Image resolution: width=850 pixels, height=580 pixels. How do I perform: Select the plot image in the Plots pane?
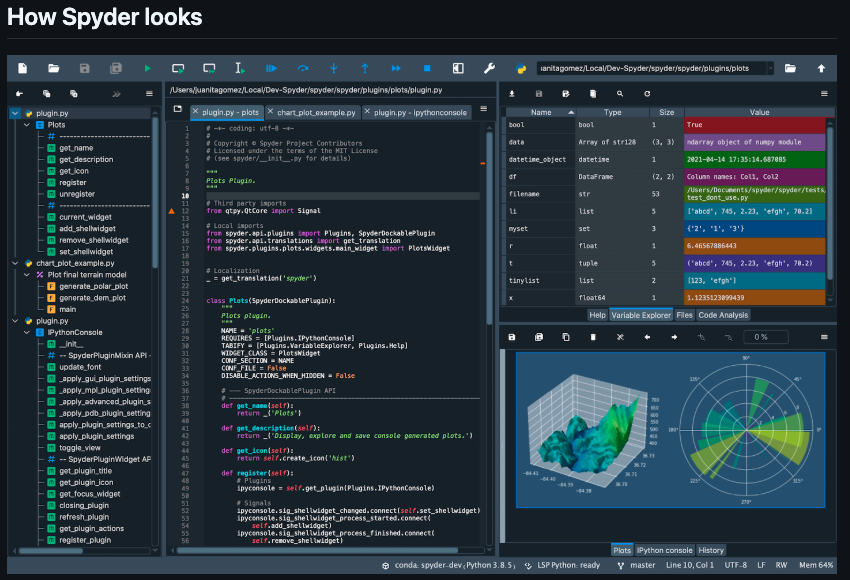pos(671,430)
